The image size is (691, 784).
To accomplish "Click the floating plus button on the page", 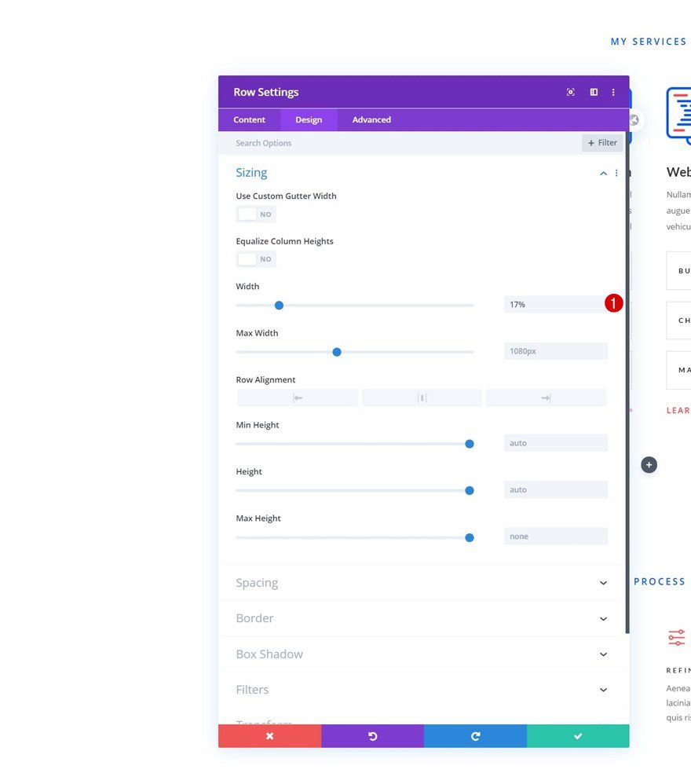I will click(649, 464).
